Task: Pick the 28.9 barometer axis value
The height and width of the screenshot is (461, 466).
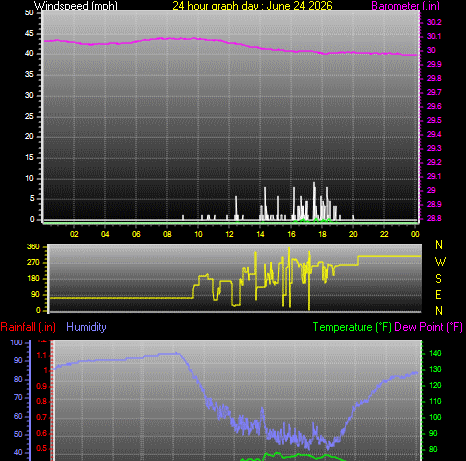Action: point(434,204)
